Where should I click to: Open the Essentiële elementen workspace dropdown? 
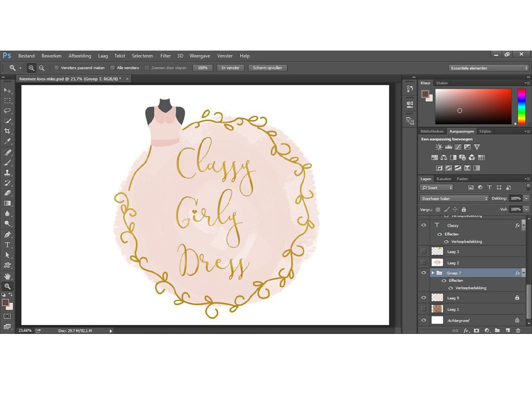[x=488, y=68]
